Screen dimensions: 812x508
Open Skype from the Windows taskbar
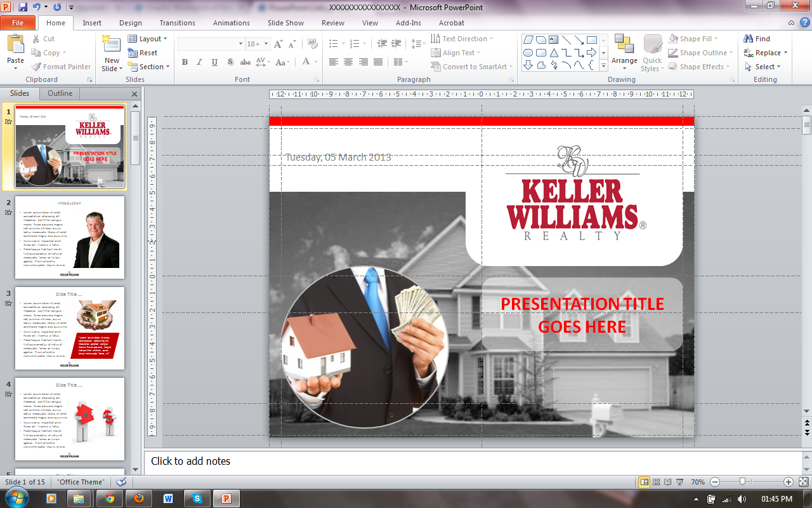197,498
